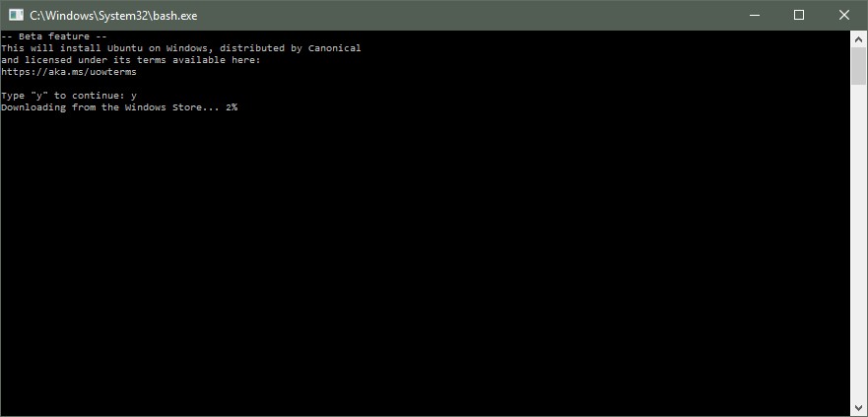
Task: Click the "This will install Ubuntu on Windows" line
Action: [118, 48]
